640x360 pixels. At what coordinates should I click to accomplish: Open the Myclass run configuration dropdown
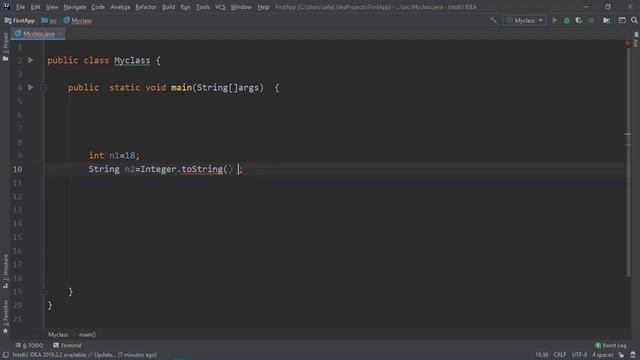(x=524, y=20)
